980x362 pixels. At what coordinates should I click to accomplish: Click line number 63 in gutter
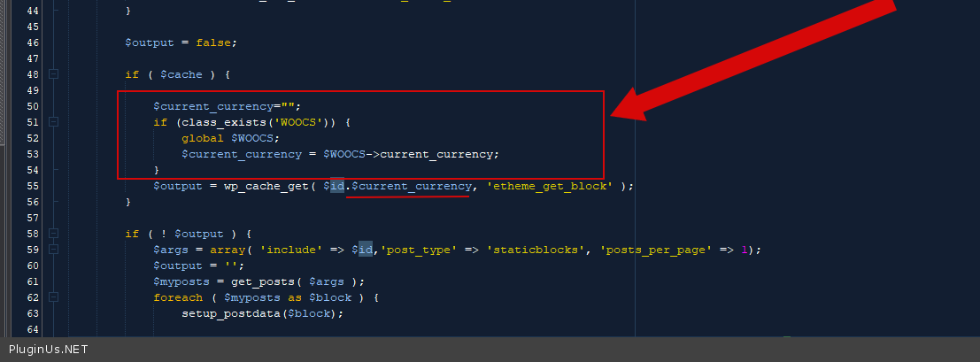pos(33,313)
